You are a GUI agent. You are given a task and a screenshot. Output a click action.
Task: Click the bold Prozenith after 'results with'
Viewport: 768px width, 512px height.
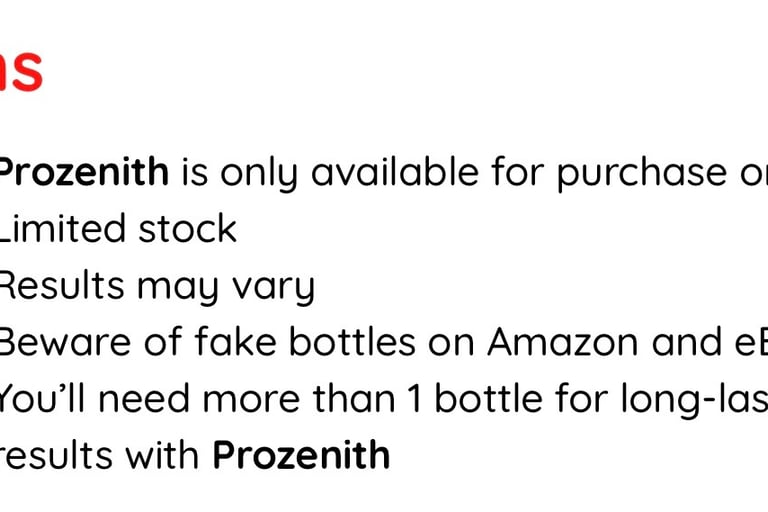301,455
